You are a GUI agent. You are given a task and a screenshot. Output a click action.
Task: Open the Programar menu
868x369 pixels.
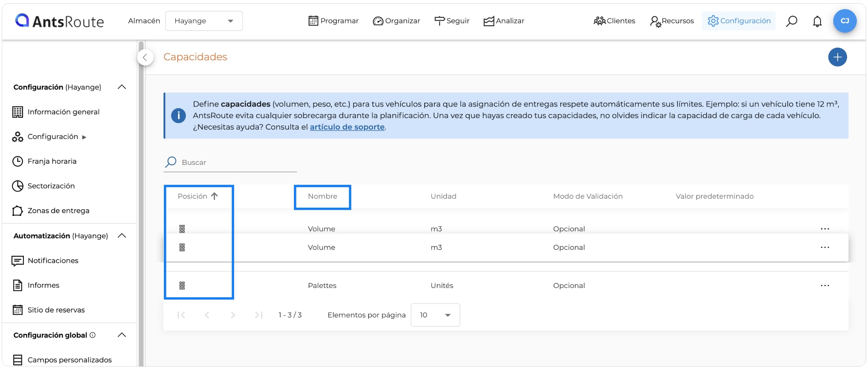point(334,21)
